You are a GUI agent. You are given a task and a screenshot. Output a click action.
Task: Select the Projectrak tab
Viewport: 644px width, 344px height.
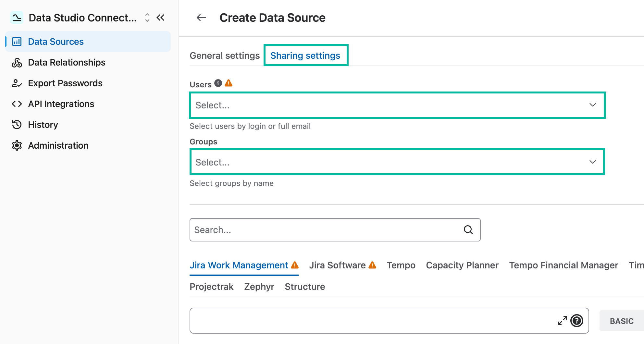pos(212,287)
